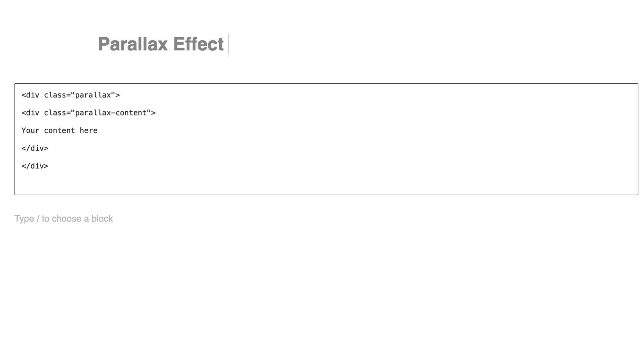Click the word "block" in the placeholder text

pyautogui.click(x=102, y=219)
